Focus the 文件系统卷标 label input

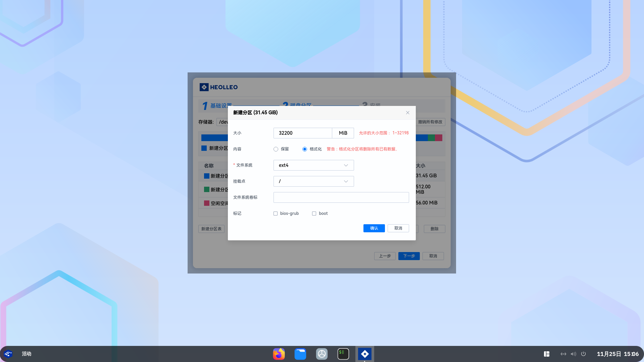pos(341,197)
